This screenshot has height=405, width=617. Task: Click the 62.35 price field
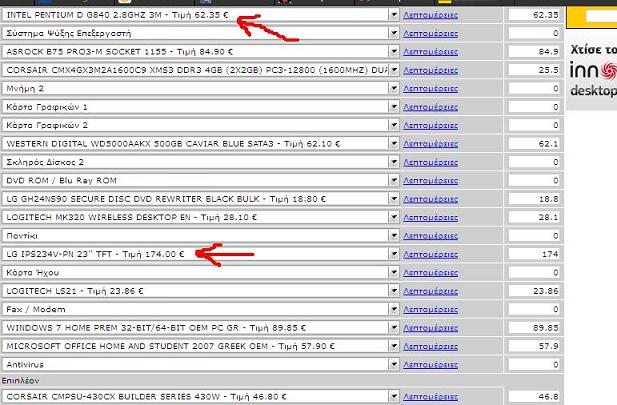pyautogui.click(x=534, y=15)
